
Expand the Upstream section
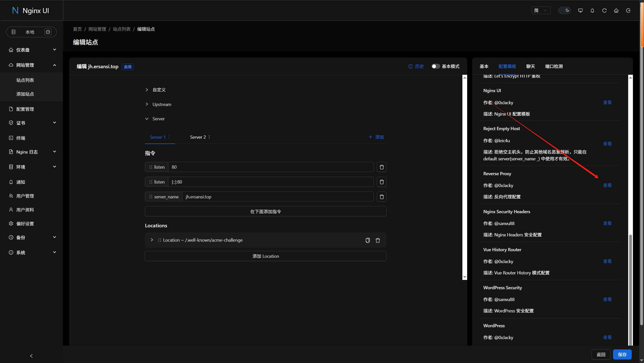click(x=158, y=104)
